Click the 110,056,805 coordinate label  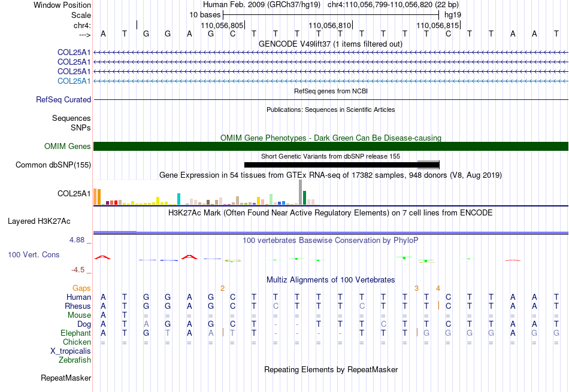[222, 25]
